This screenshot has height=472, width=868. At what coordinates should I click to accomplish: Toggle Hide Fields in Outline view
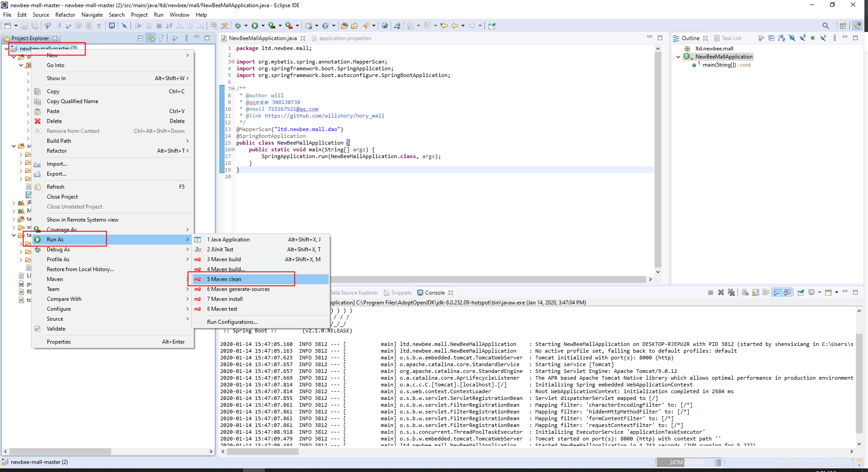tap(792, 38)
